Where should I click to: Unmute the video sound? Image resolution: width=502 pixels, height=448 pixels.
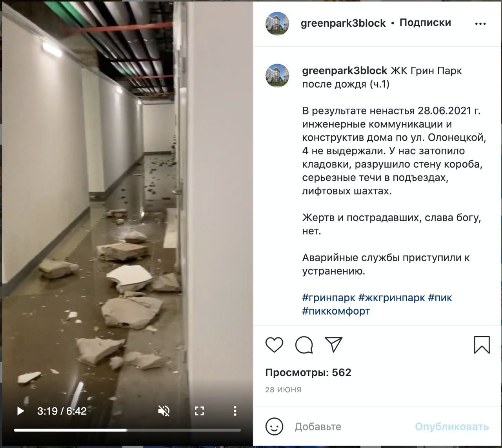(x=164, y=411)
